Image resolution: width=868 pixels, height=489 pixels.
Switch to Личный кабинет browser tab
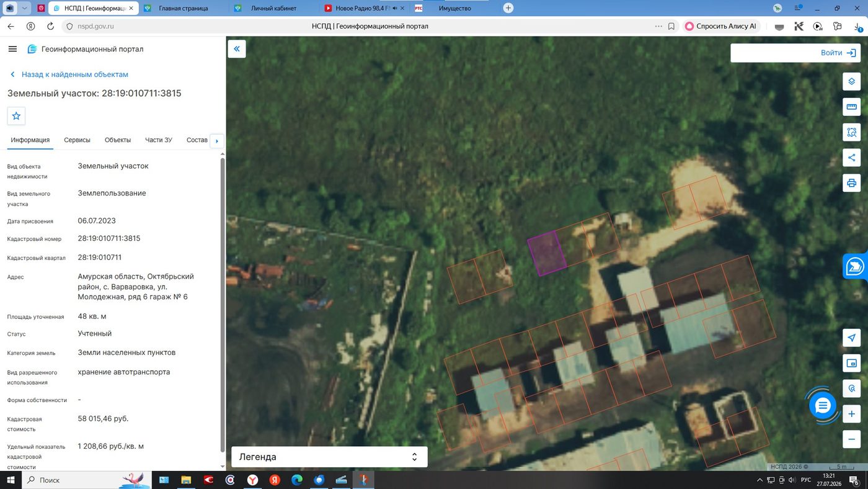pyautogui.click(x=274, y=8)
